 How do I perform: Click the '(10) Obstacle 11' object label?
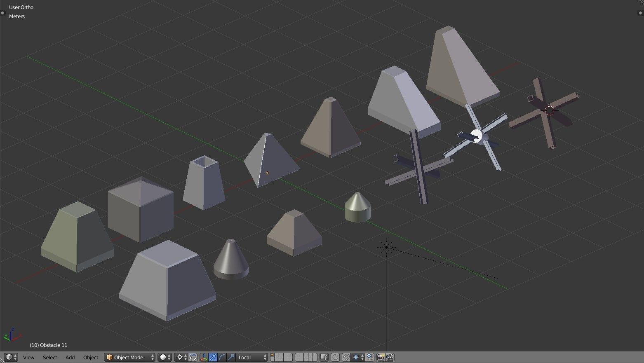[x=48, y=345]
